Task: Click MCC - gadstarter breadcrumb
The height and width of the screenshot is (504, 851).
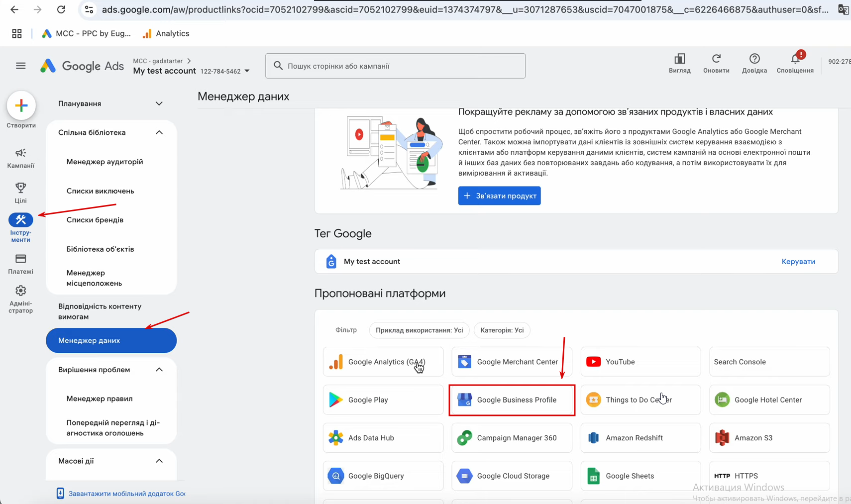Action: [158, 61]
